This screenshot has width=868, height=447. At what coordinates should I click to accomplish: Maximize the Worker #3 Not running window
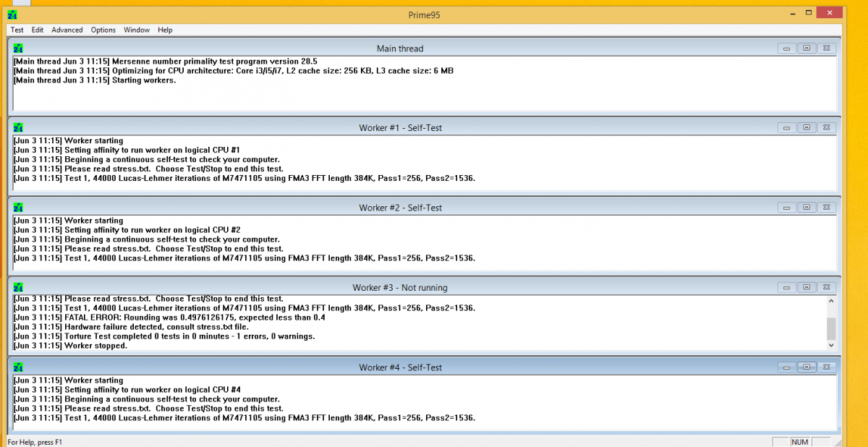click(x=807, y=287)
